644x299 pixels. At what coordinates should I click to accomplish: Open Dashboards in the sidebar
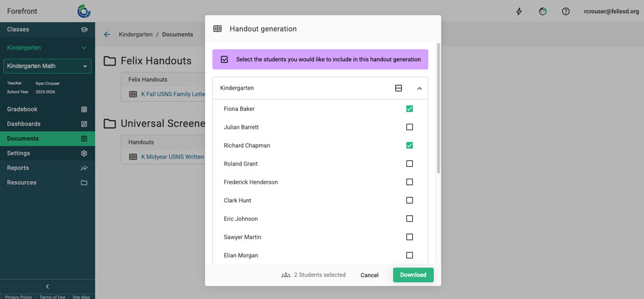coord(24,124)
